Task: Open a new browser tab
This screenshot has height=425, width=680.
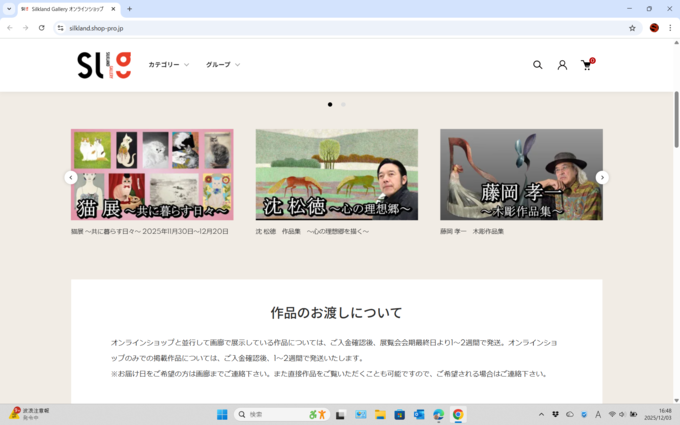Action: (129, 9)
